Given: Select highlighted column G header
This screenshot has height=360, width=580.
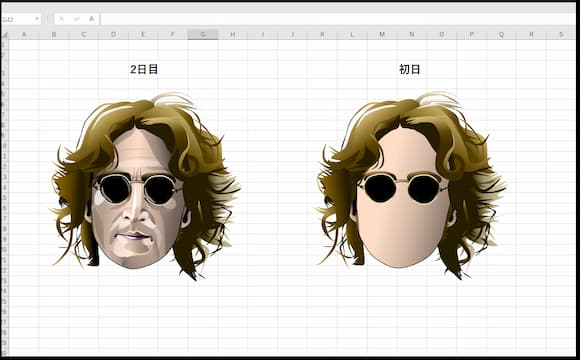Looking at the screenshot, I should pyautogui.click(x=203, y=35).
